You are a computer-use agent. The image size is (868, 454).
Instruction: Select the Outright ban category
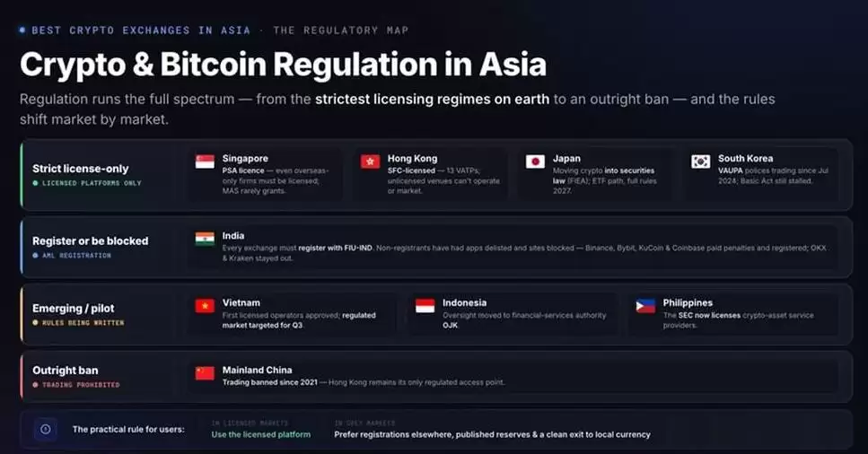[65, 371]
